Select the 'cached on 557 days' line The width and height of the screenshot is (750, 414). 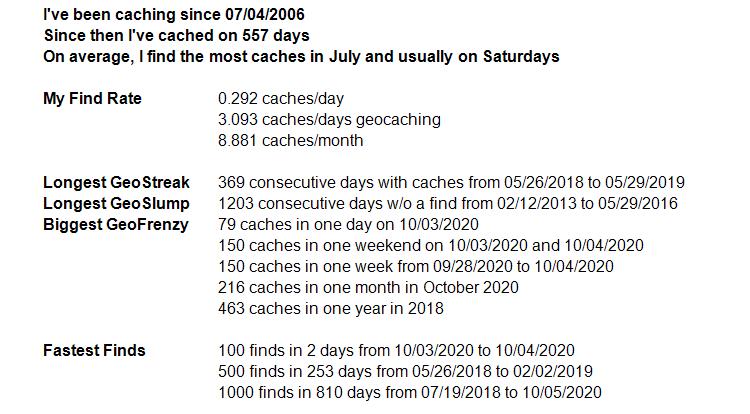176,35
